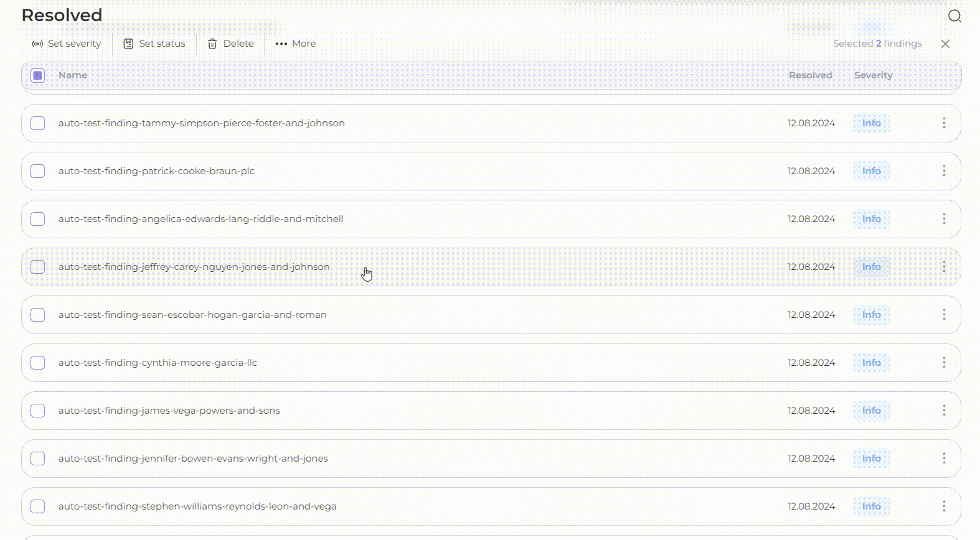Expand the More actions menu
980x540 pixels.
(x=296, y=44)
